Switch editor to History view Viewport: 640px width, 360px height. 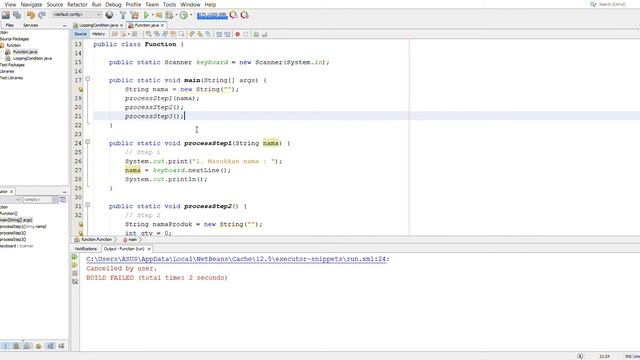[98, 34]
